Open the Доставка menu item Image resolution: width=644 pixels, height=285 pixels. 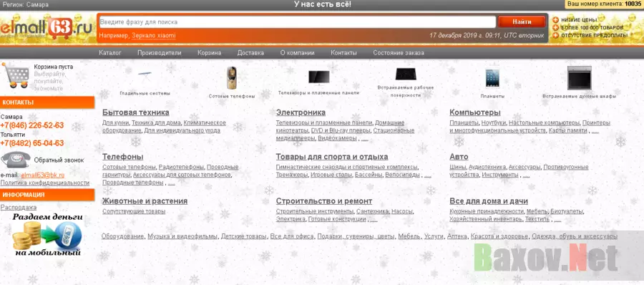click(x=250, y=53)
